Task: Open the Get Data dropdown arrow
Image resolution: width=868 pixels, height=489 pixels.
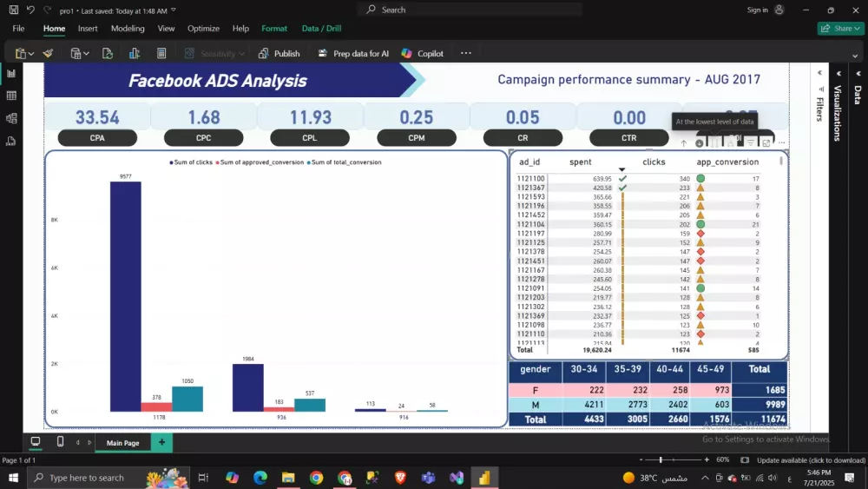Action: tap(86, 54)
